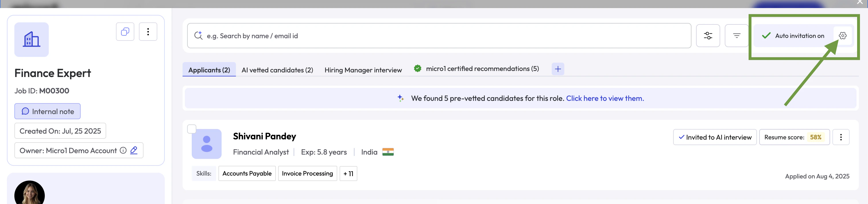The height and width of the screenshot is (204, 868).
Task: Click the Finance Expert job title
Action: tap(53, 73)
